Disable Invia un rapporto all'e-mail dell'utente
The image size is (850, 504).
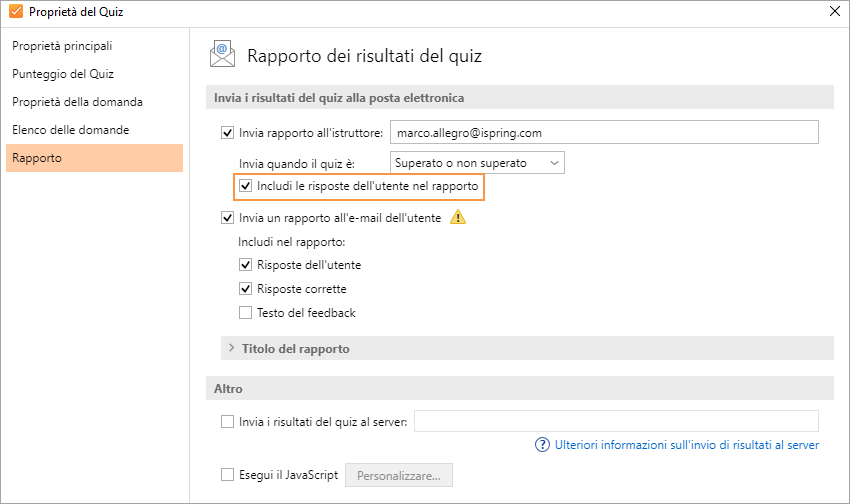click(226, 218)
